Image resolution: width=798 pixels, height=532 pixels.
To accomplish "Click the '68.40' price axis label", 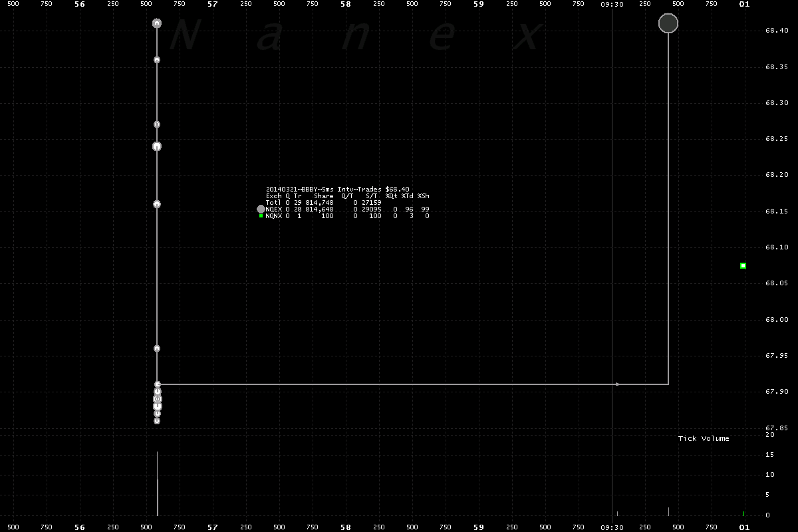I will pos(777,31).
